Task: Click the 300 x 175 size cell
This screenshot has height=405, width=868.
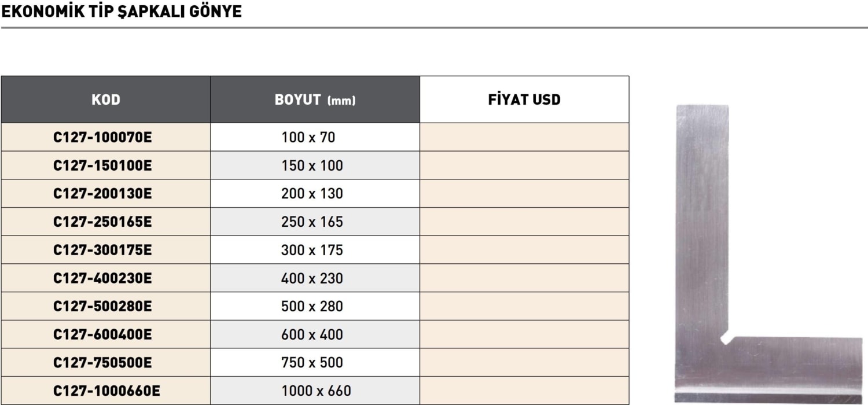Action: click(x=312, y=250)
